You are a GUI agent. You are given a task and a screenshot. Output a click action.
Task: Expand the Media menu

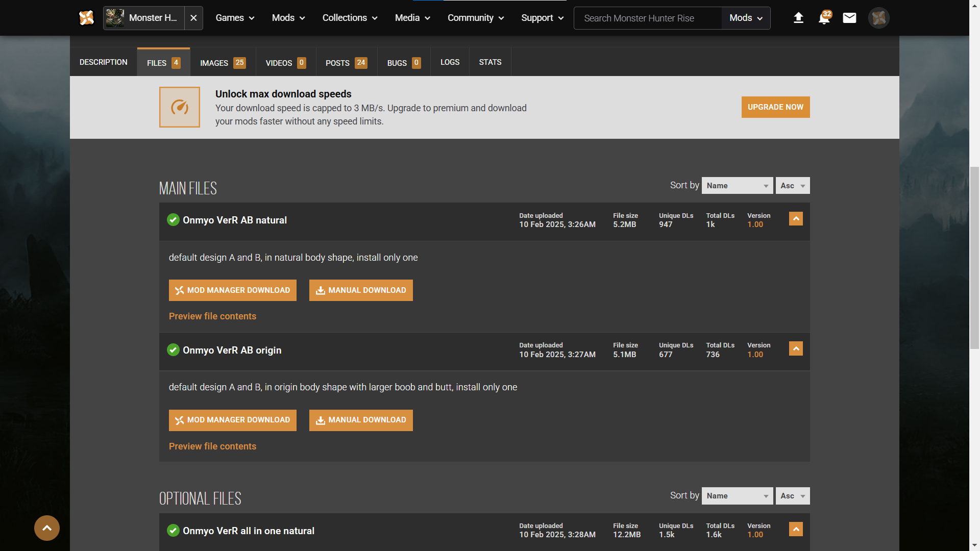pos(412,18)
